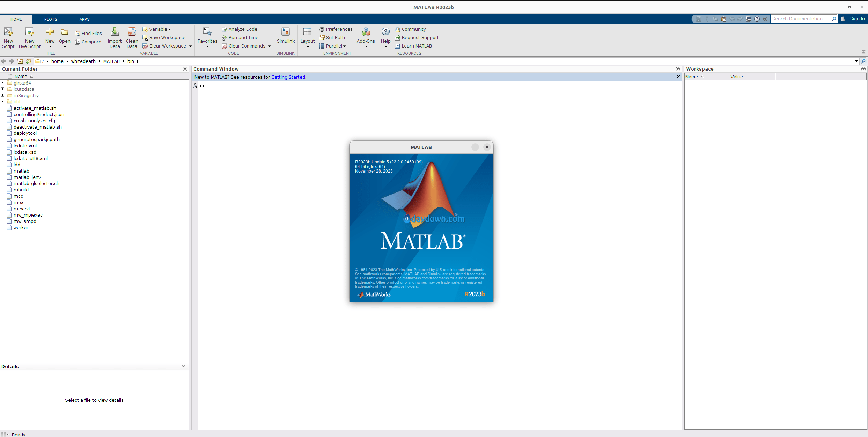Dismiss the Getting Started banner

tap(678, 77)
